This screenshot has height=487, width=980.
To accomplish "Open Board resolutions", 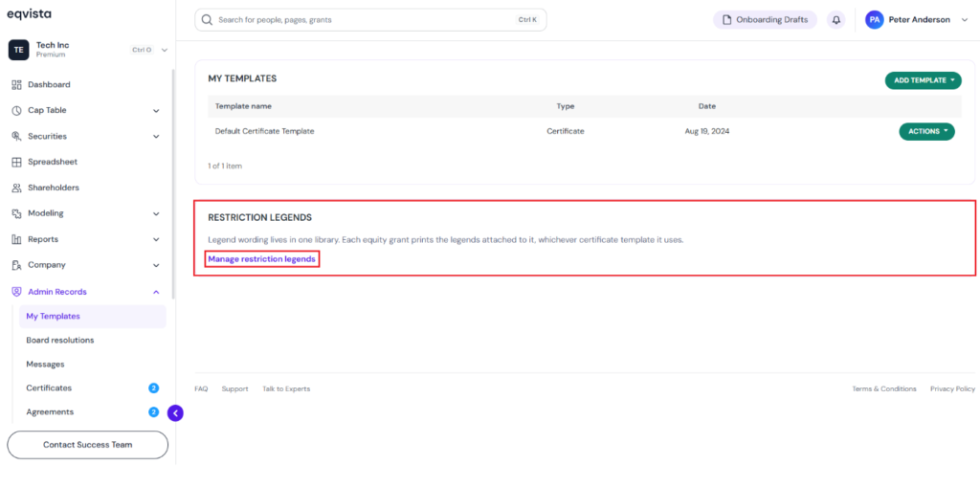I will tap(60, 341).
